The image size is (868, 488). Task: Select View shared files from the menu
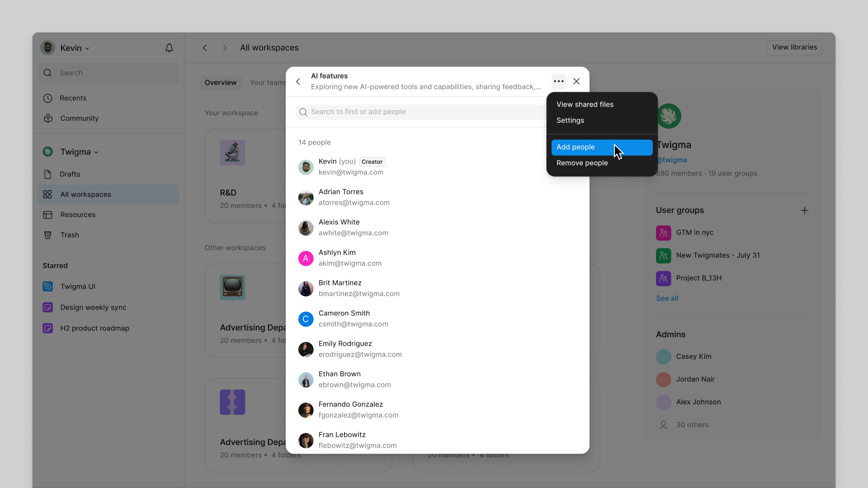point(585,104)
